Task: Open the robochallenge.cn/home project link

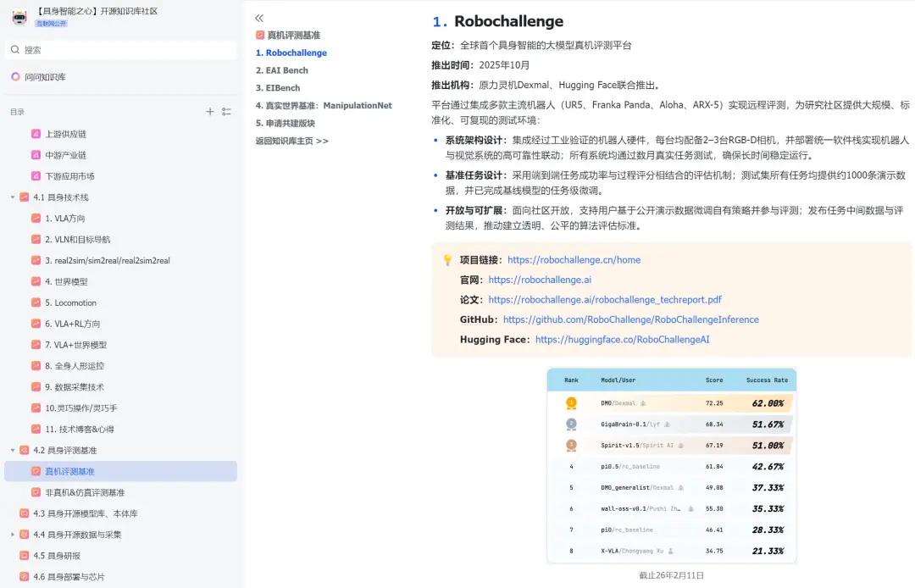Action: pyautogui.click(x=574, y=259)
